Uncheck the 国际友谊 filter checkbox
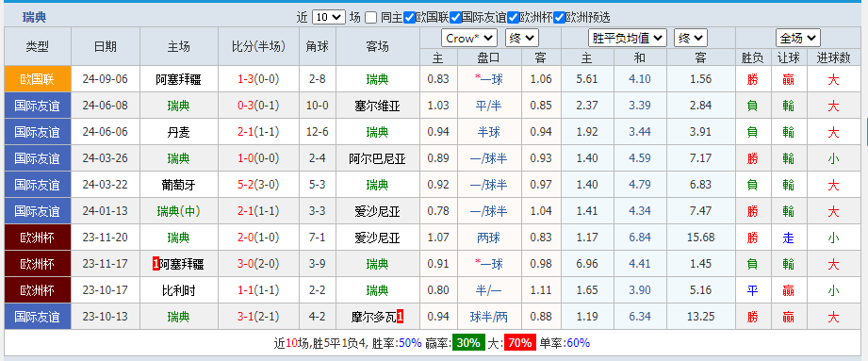The height and width of the screenshot is (361, 868). 455,17
